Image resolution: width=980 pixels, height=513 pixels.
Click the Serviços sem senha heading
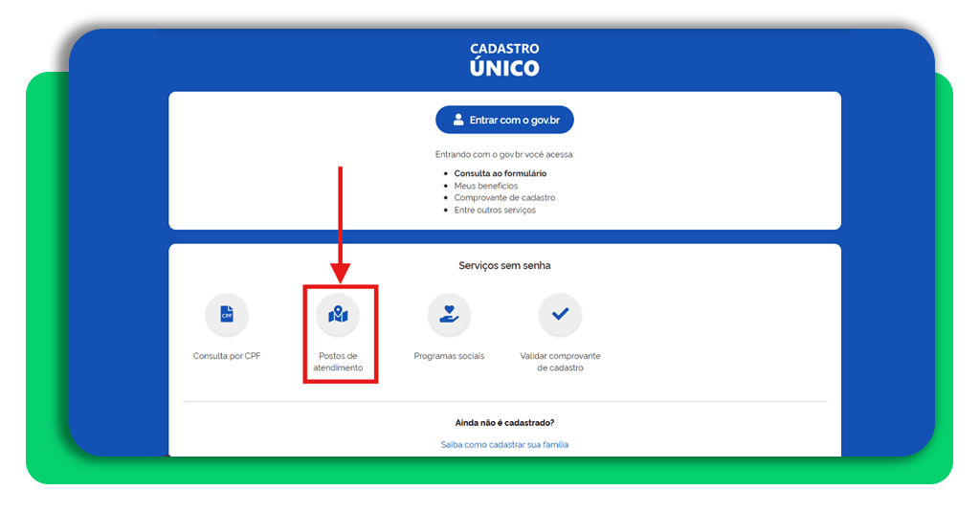tap(504, 265)
